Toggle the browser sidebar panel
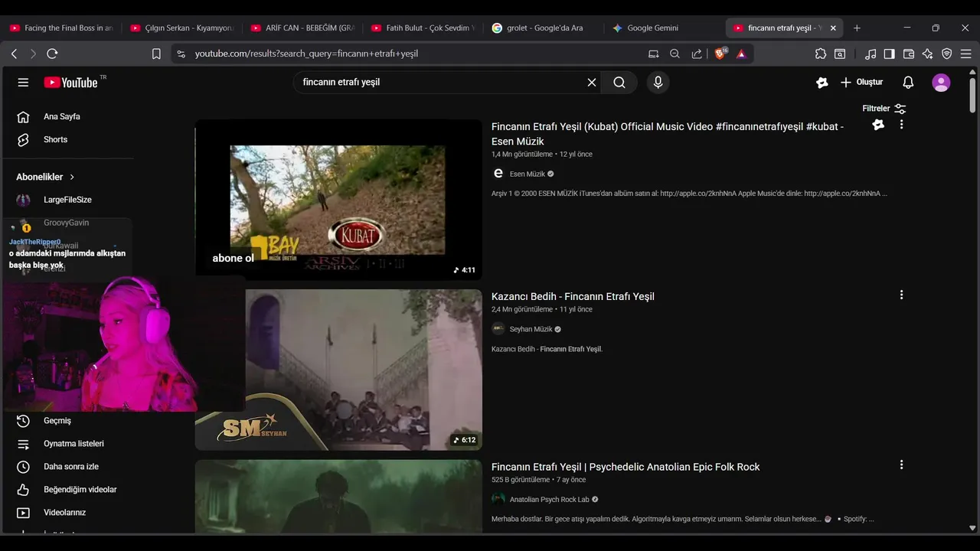This screenshot has height=551, width=980. click(x=889, y=54)
